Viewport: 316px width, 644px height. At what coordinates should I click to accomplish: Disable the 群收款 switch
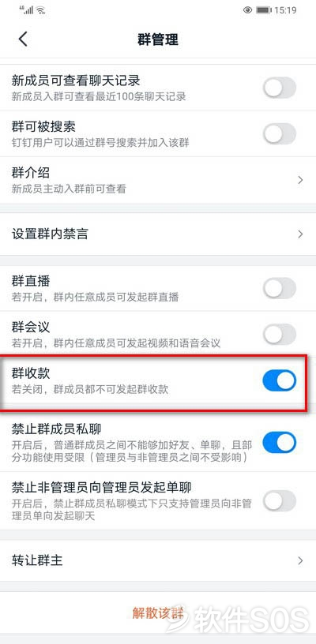click(280, 380)
